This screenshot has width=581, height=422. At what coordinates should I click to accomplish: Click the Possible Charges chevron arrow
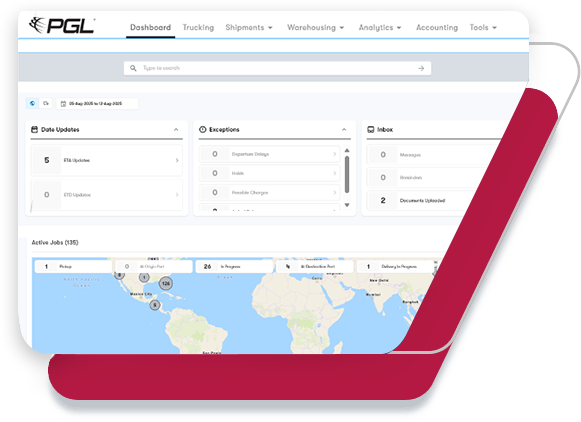pyautogui.click(x=335, y=193)
